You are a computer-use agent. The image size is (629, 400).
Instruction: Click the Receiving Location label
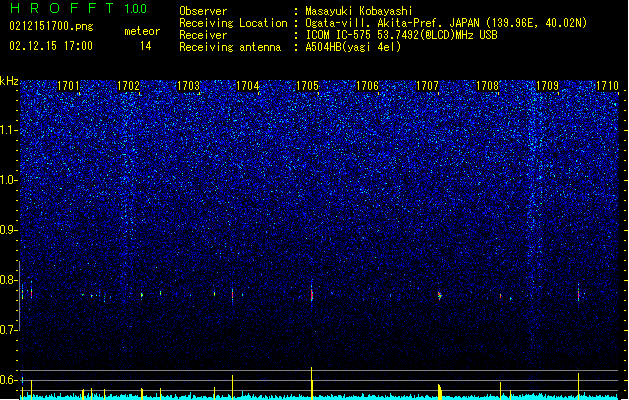click(x=233, y=23)
